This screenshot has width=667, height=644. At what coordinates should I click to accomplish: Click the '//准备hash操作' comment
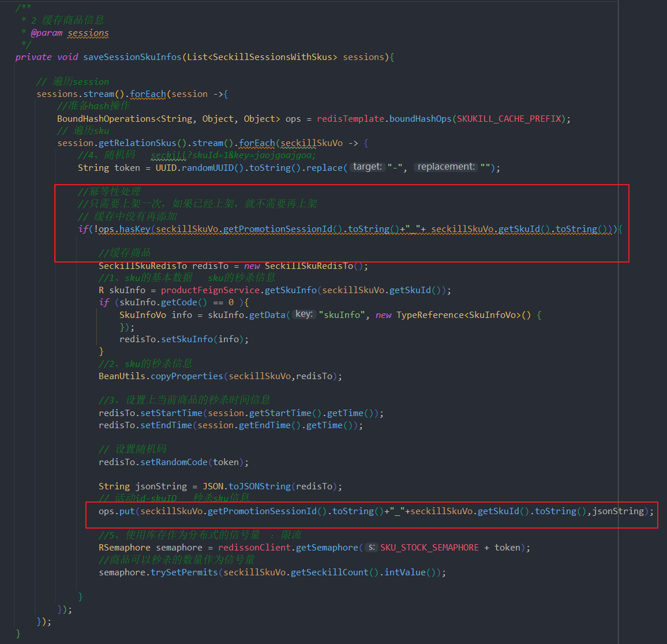[93, 106]
